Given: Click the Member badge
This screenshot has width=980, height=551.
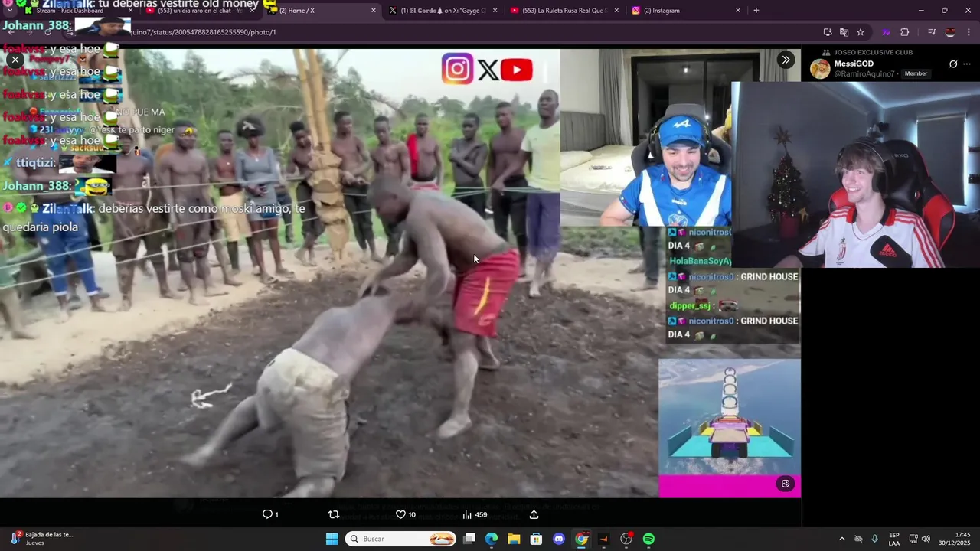Looking at the screenshot, I should click(x=916, y=73).
